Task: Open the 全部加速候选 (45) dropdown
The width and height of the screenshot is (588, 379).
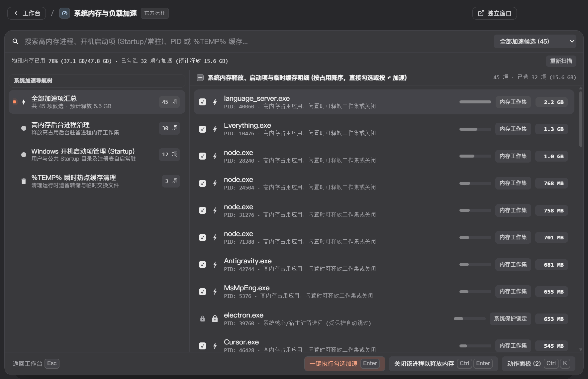Action: [535, 42]
